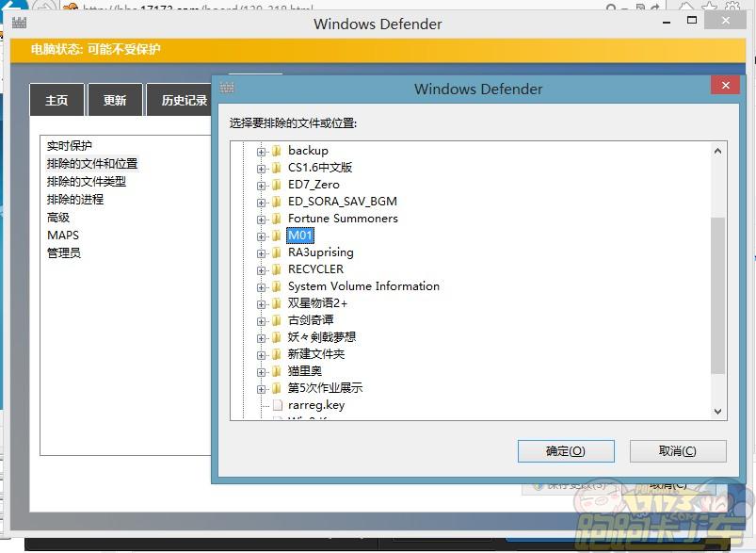Open the 管理员 settings entry
This screenshot has height=553, width=756.
(64, 252)
